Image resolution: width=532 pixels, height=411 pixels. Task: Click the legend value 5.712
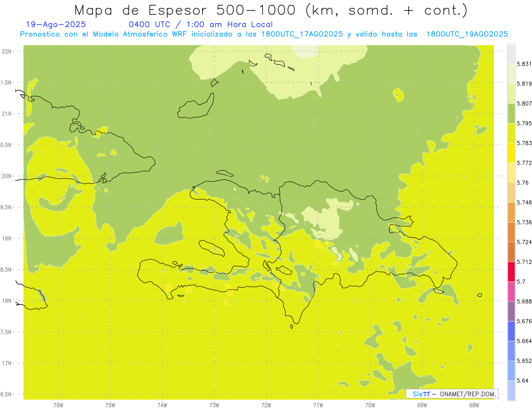tap(524, 262)
